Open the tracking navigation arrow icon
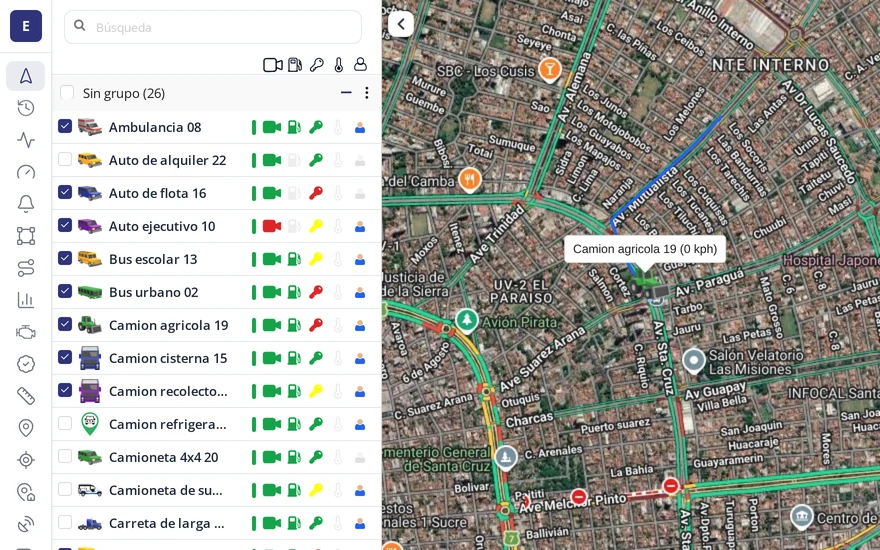Viewport: 880px width, 550px height. [26, 76]
